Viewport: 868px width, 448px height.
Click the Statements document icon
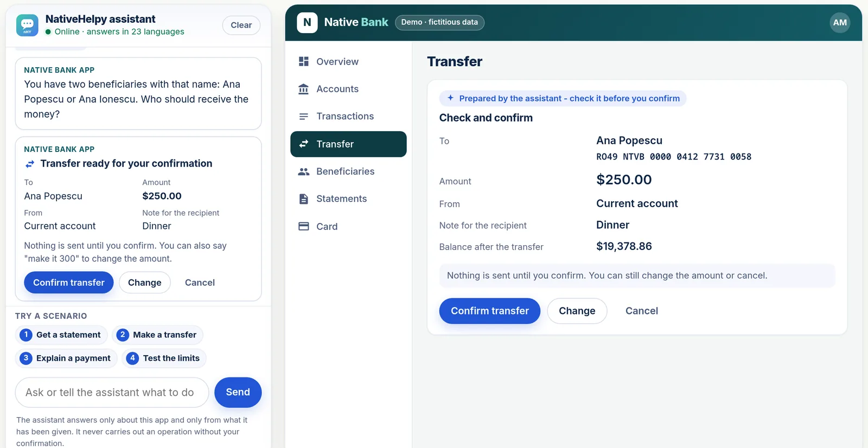304,199
